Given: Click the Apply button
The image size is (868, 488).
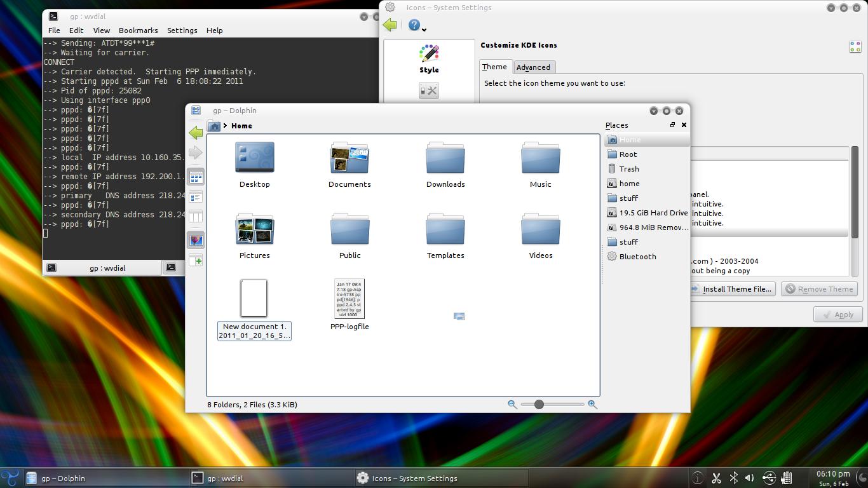Looking at the screenshot, I should point(837,315).
